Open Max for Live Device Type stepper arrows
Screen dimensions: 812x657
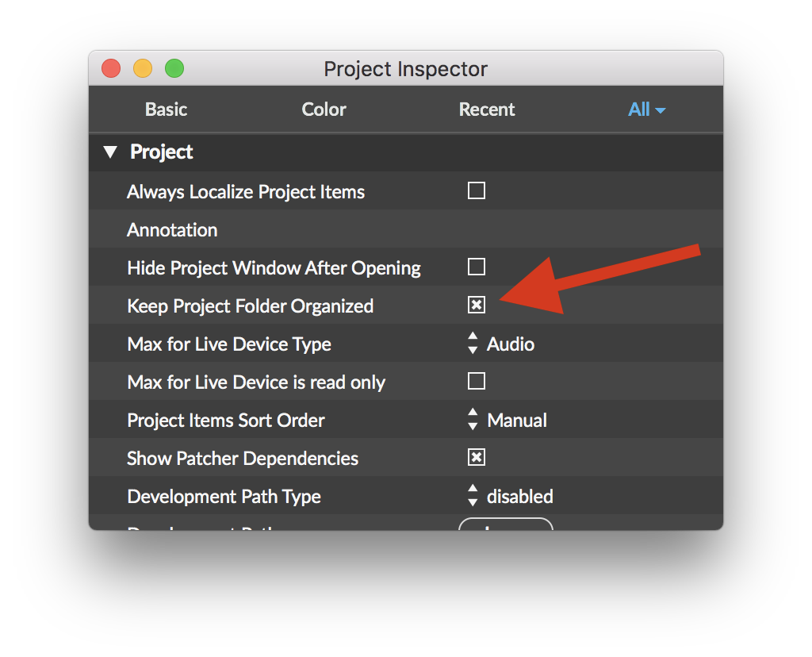[x=473, y=343]
